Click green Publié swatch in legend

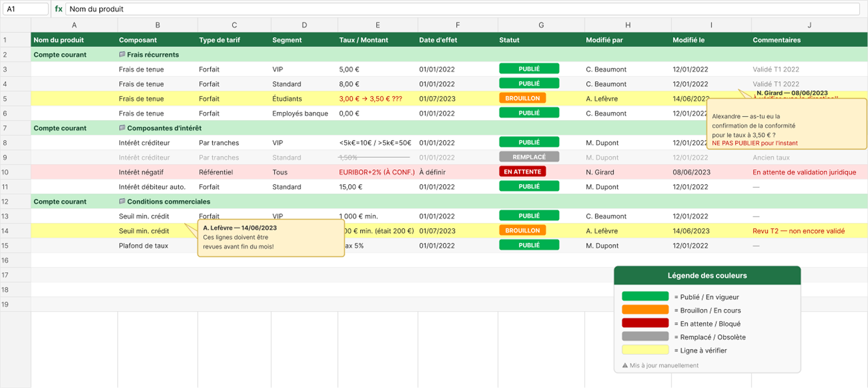tap(645, 296)
